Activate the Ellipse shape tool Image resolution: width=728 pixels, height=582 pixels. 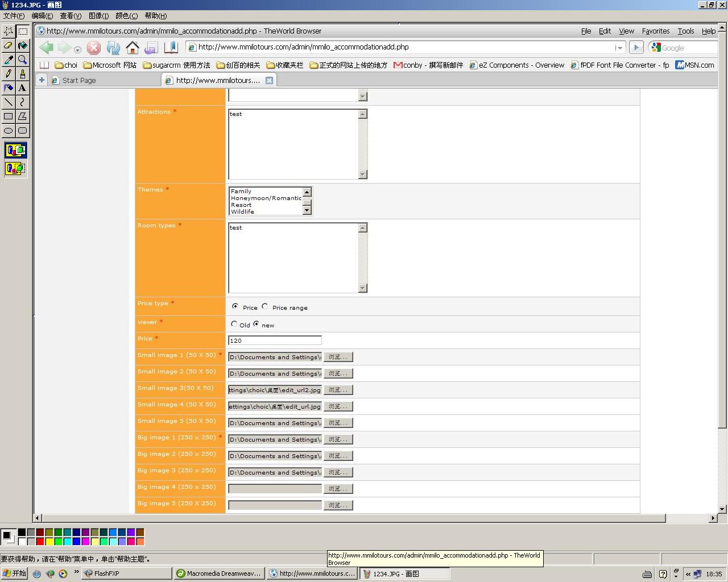coord(9,131)
